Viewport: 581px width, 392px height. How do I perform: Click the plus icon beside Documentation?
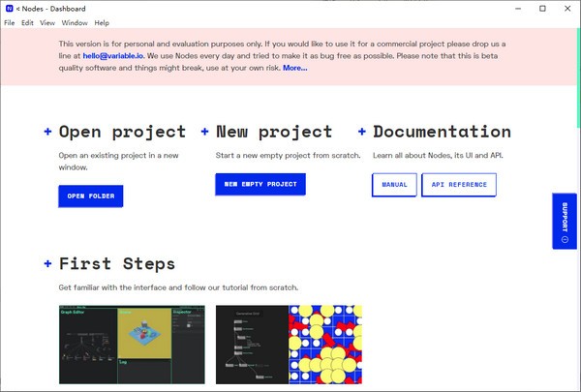[x=361, y=132]
